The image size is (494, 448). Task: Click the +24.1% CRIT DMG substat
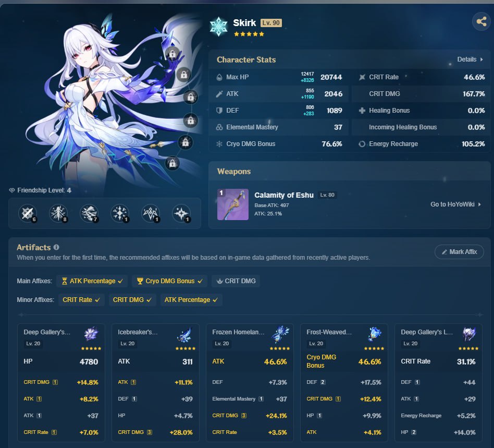point(276,416)
